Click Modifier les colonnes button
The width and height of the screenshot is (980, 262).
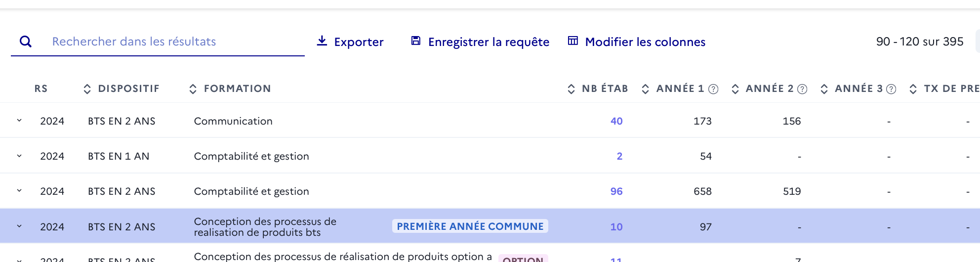point(637,42)
